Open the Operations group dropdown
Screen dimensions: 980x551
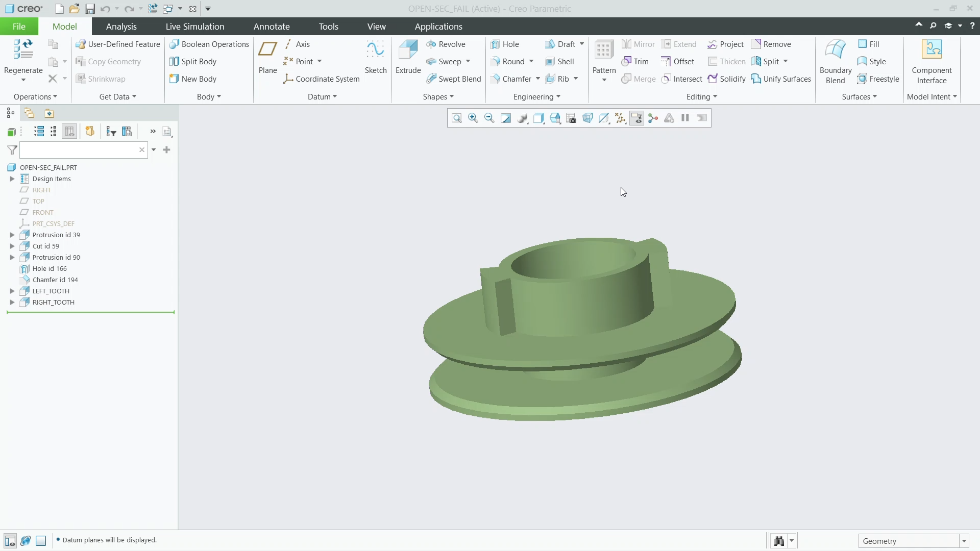click(x=35, y=97)
